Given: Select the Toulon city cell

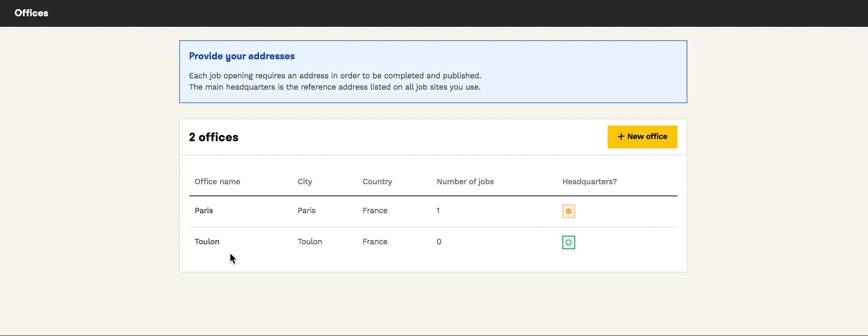Looking at the screenshot, I should (309, 242).
